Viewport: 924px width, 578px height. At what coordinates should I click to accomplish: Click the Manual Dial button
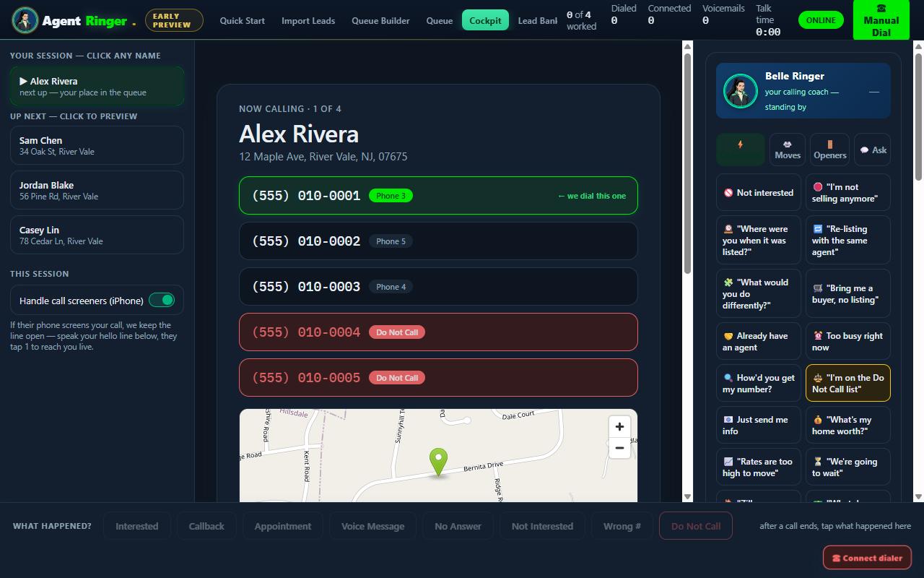click(881, 20)
